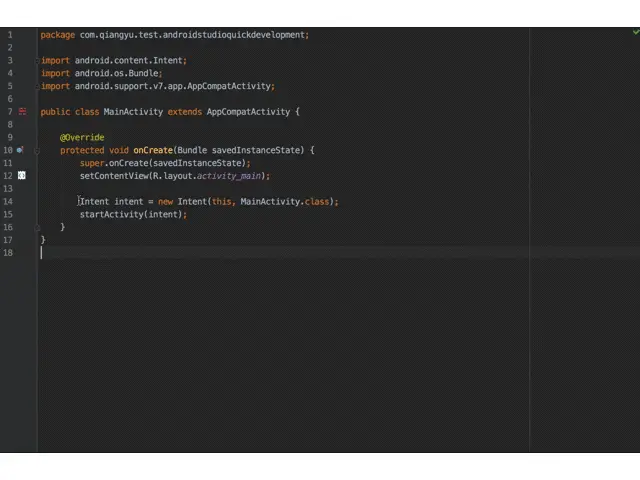This screenshot has width=640, height=480.
Task: Click on android.os.Bundle import statement
Action: coord(101,73)
